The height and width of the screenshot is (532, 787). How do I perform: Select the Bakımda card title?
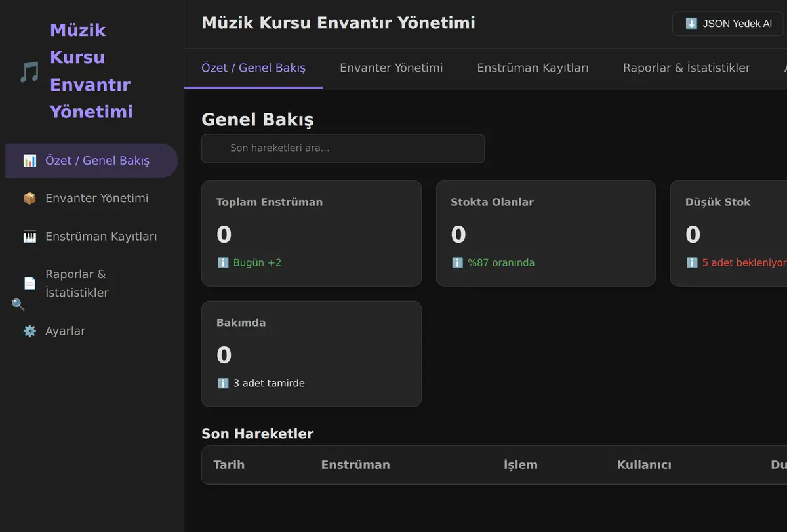click(241, 323)
